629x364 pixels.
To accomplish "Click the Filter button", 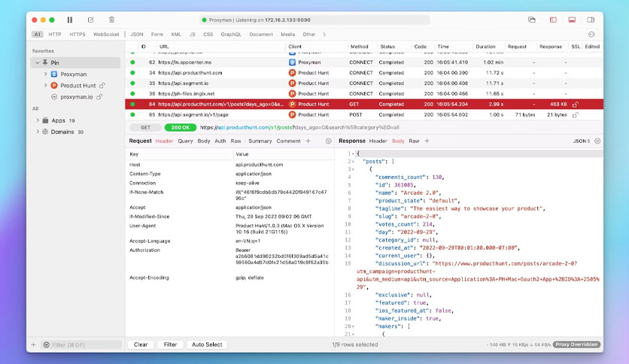I will (x=171, y=344).
